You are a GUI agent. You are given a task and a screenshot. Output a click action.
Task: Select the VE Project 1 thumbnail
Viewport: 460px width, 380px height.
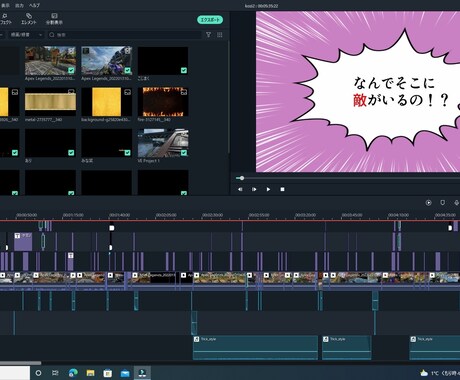[x=163, y=143]
